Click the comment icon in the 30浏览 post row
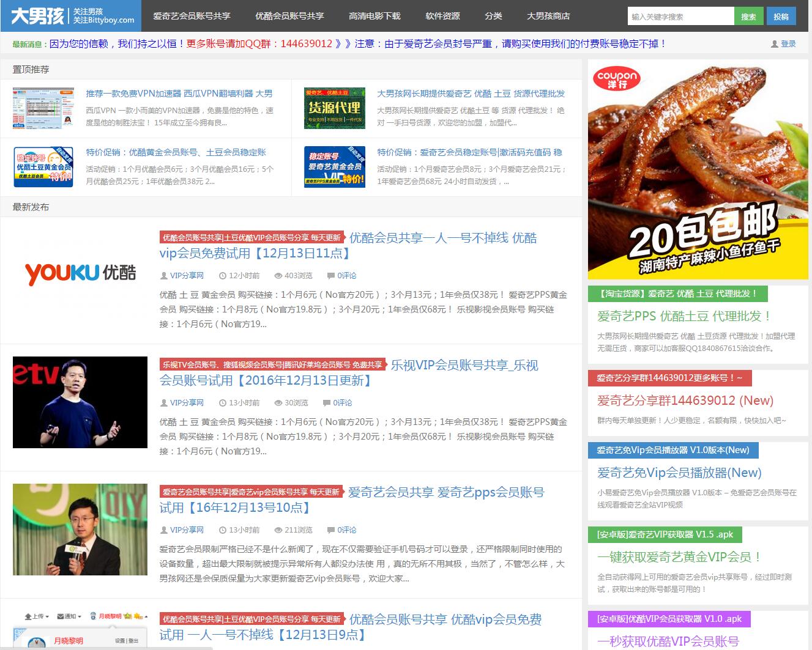This screenshot has width=812, height=650. (327, 403)
